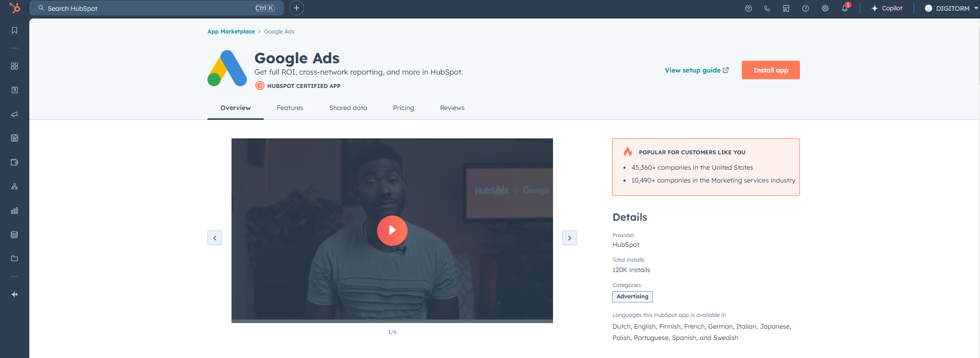The image size is (980, 358).
Task: Open the Content icon in sidebar
Action: [x=14, y=138]
